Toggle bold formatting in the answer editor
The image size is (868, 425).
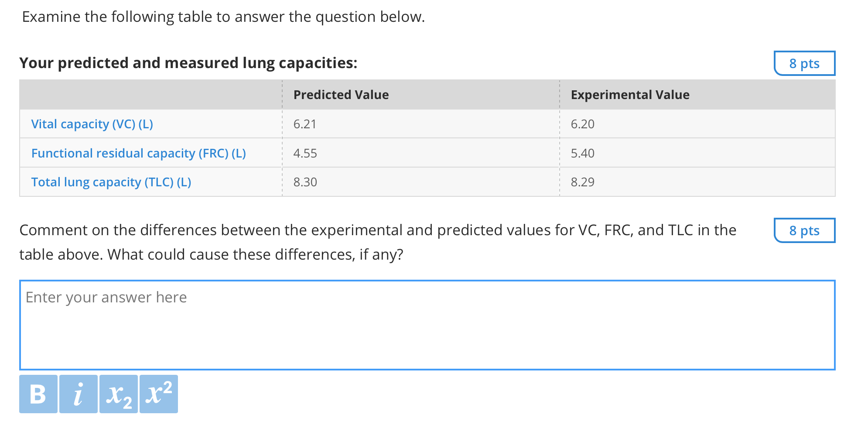pos(38,394)
